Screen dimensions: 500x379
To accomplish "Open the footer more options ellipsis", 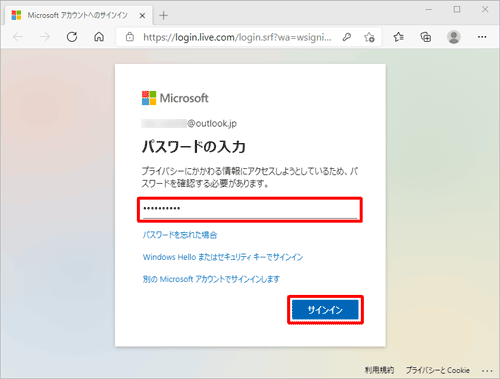I will 487,371.
